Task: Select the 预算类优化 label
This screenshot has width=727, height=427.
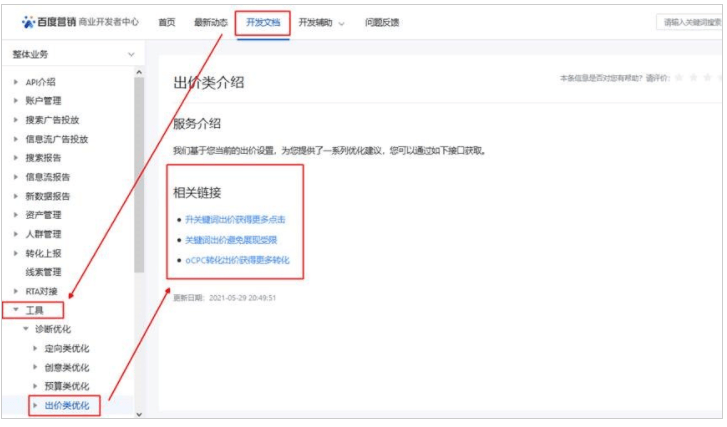Action: (x=67, y=386)
